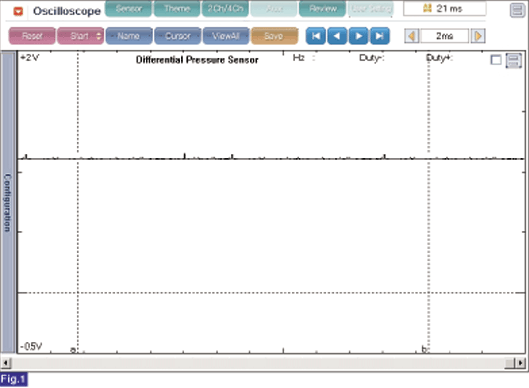The width and height of the screenshot is (529, 388).
Task: Step back one waveform frame
Action: pyautogui.click(x=337, y=36)
